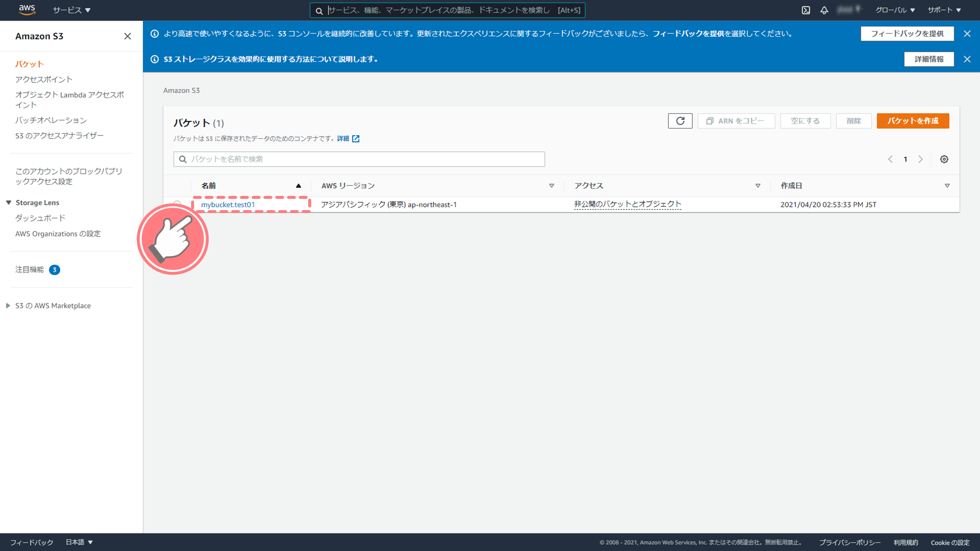Sort buckets by name ascending arrow
This screenshot has width=980, height=551.
tap(298, 186)
